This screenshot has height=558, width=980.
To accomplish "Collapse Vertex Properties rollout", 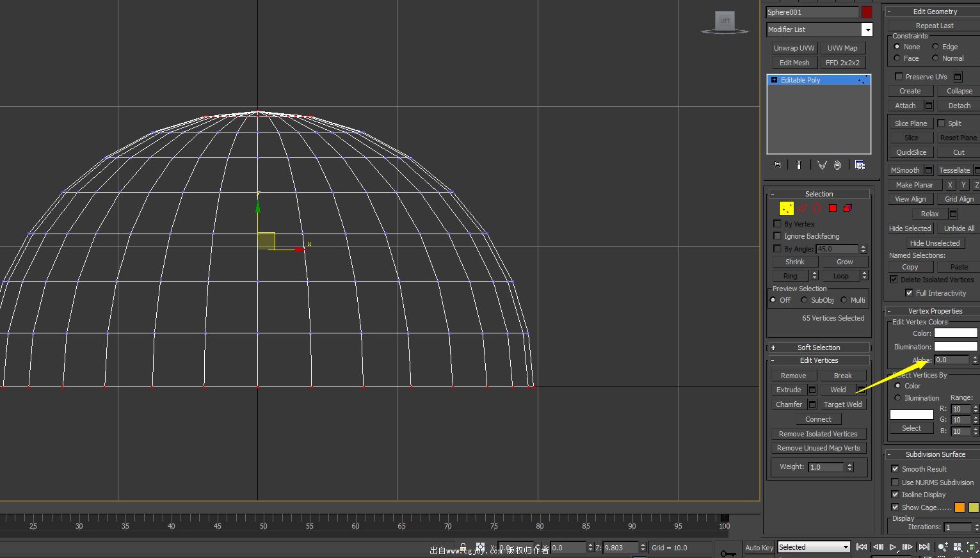I will 933,311.
